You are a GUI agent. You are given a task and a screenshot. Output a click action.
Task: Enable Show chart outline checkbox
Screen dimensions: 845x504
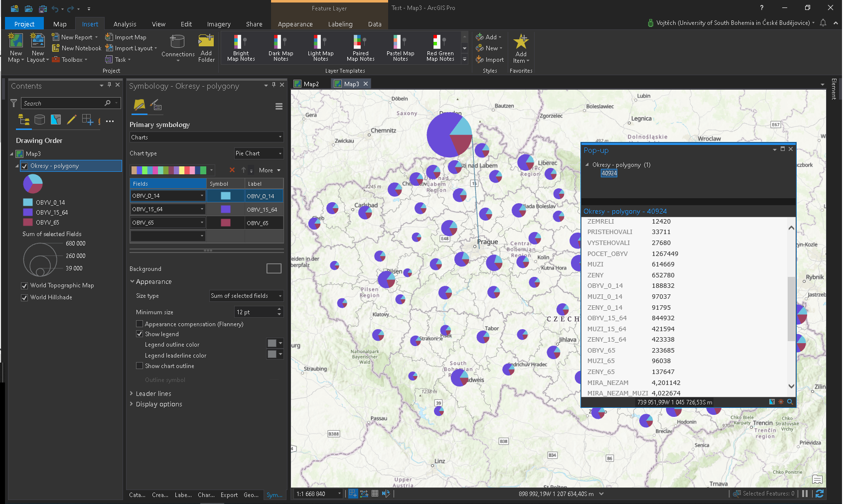point(140,366)
